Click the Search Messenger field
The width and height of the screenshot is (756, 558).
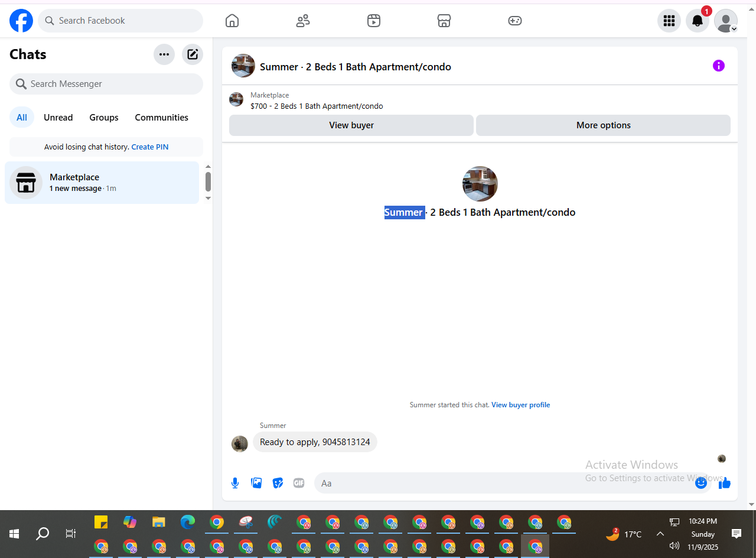pos(106,84)
